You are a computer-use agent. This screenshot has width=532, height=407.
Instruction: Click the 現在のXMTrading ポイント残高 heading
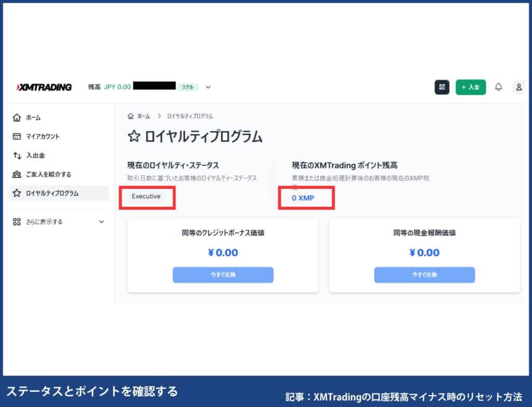345,166
